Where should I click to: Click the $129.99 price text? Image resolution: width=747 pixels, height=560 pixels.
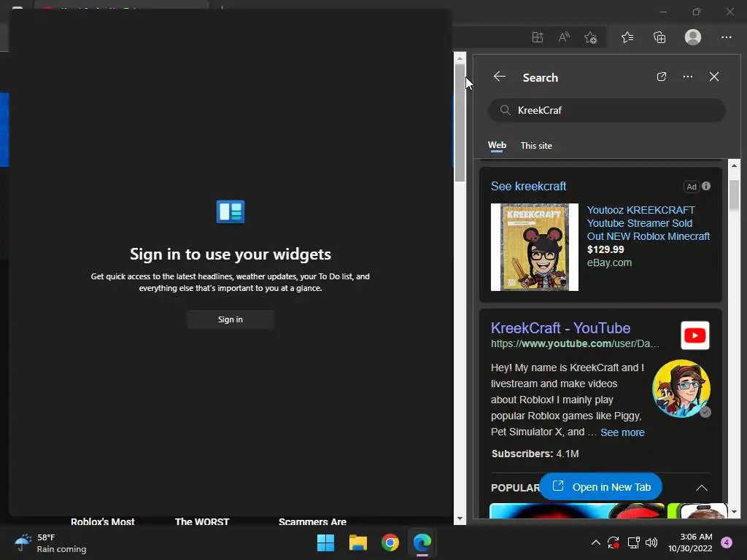(605, 249)
